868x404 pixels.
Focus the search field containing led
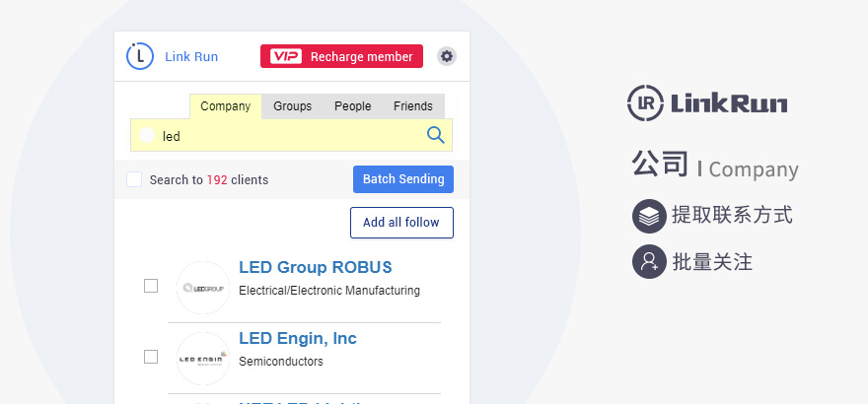pyautogui.click(x=291, y=135)
